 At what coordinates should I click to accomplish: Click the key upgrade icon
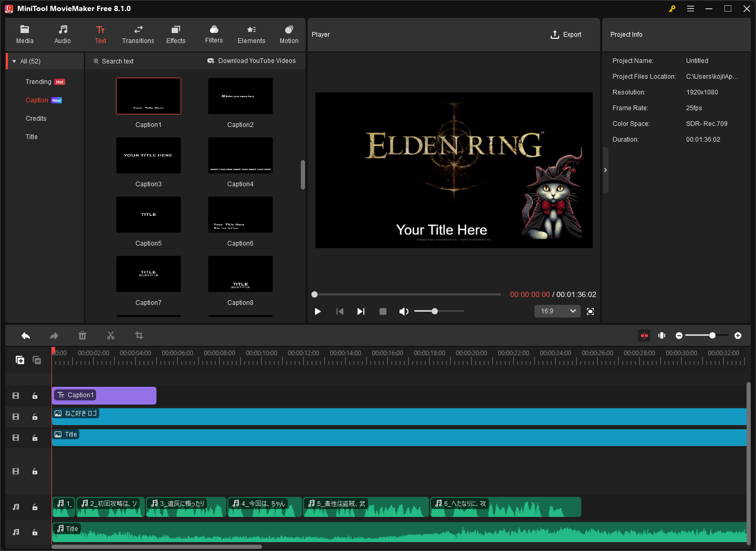(672, 8)
